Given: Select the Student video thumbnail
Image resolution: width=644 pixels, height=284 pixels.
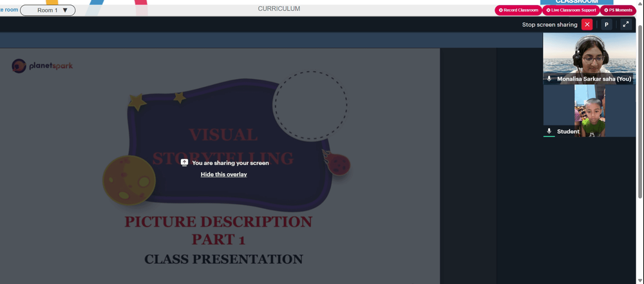Looking at the screenshot, I should (x=589, y=111).
